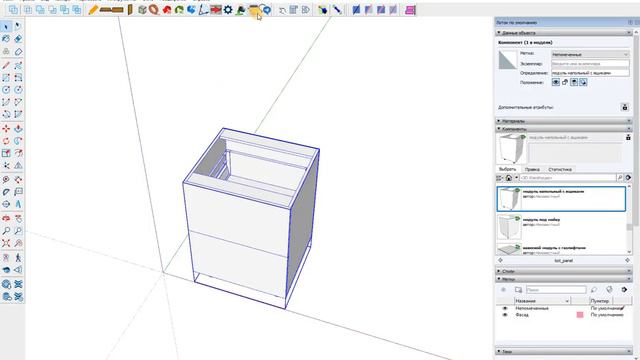Open the component view options dropdown
Screen dimensions: 640x360
(x=500, y=178)
